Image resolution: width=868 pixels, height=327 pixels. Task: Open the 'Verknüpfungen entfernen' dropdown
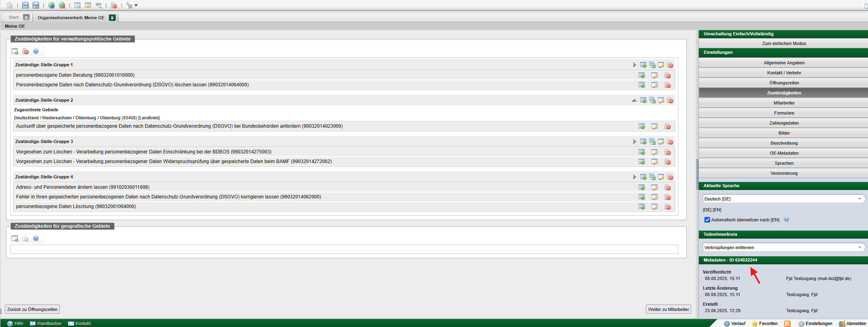tap(784, 247)
